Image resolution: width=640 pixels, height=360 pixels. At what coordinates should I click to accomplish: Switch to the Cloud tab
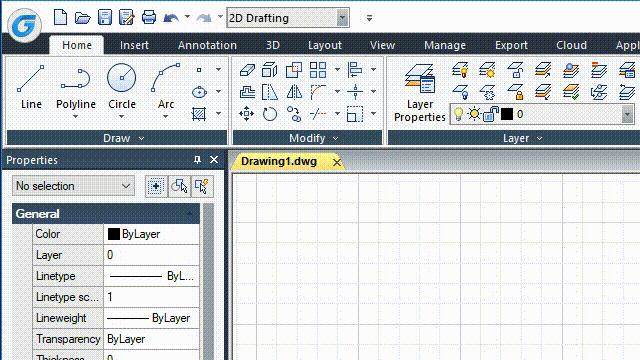(571, 45)
